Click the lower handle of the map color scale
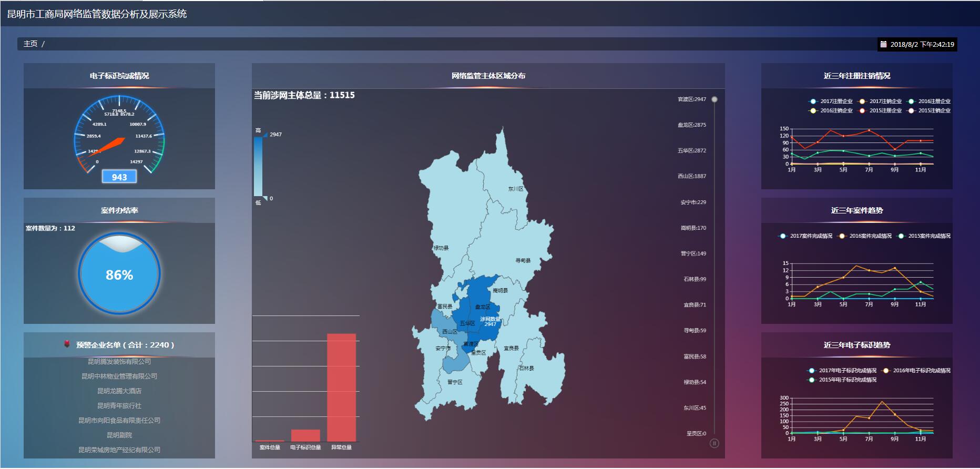This screenshot has height=469, width=980. pyautogui.click(x=265, y=198)
